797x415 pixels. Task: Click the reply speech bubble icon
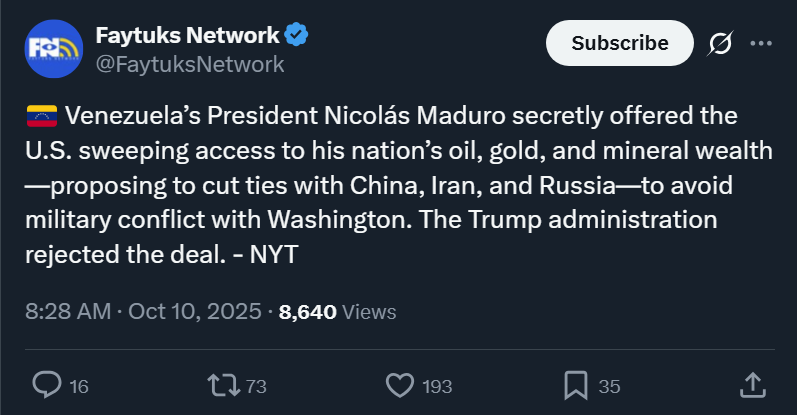coord(46,385)
